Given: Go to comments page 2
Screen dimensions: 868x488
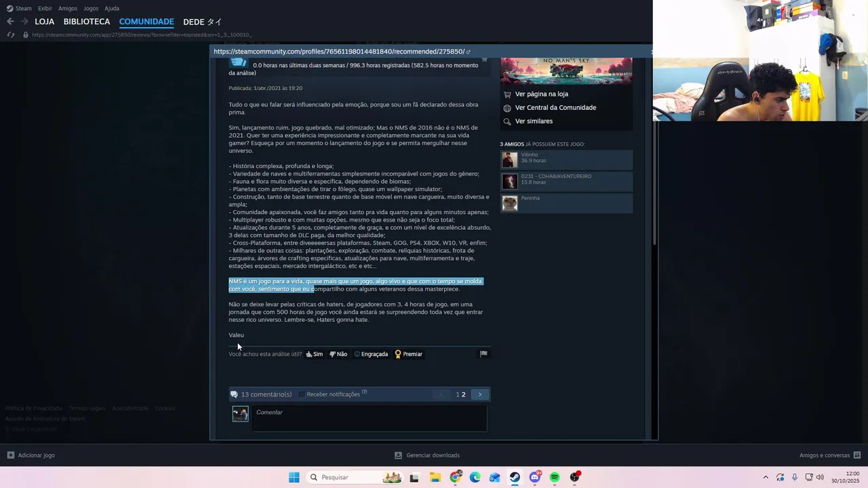Looking at the screenshot, I should coord(464,394).
